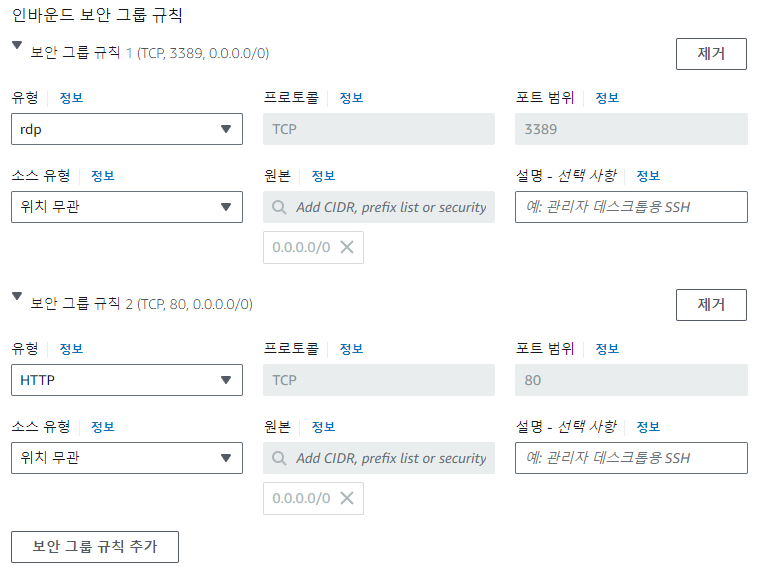This screenshot has height=576, width=759.
Task: Open 정보 link next to rule 1 프로토콜
Action: (x=351, y=98)
